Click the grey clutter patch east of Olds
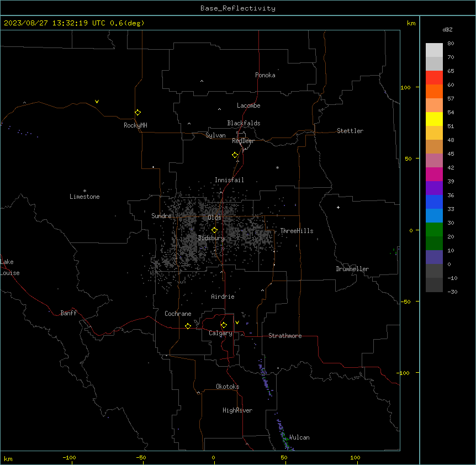Viewport: 476px width, 465px height. pyautogui.click(x=251, y=233)
